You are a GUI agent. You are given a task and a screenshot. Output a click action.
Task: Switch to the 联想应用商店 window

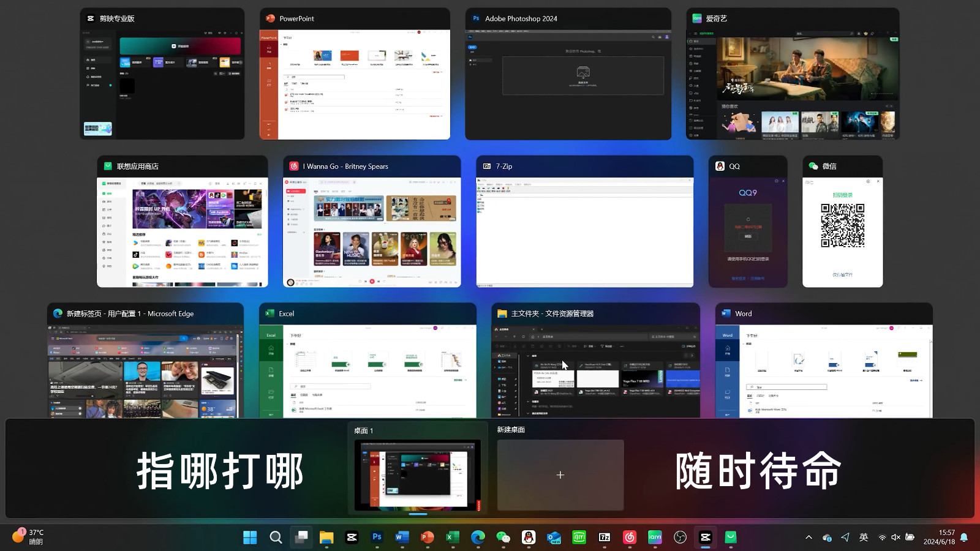(183, 221)
